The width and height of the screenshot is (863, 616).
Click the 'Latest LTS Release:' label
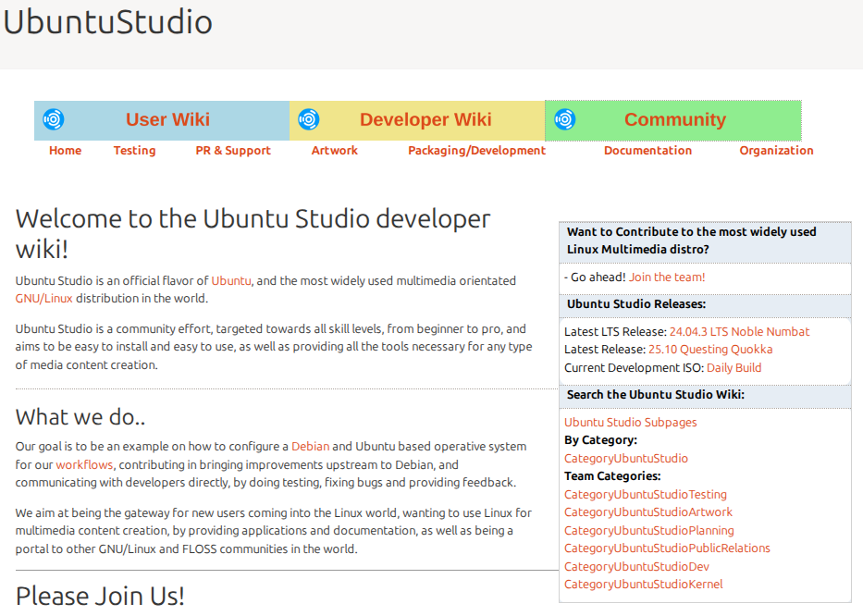pos(615,331)
